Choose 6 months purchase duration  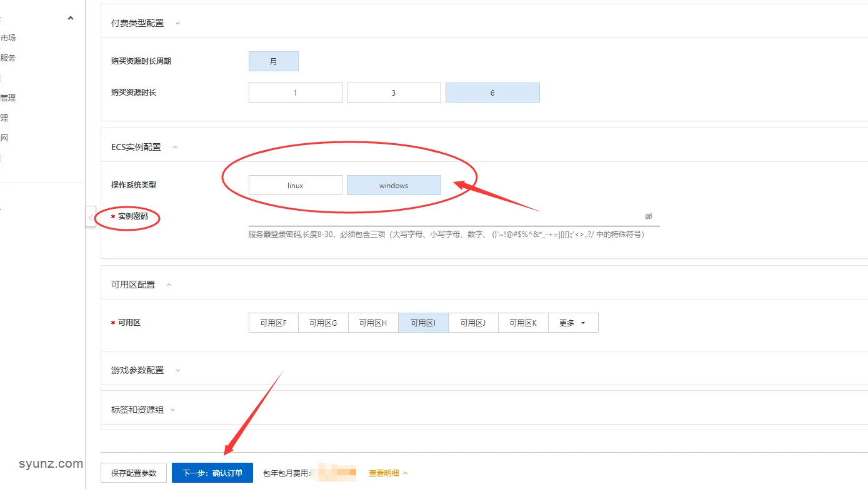point(492,93)
